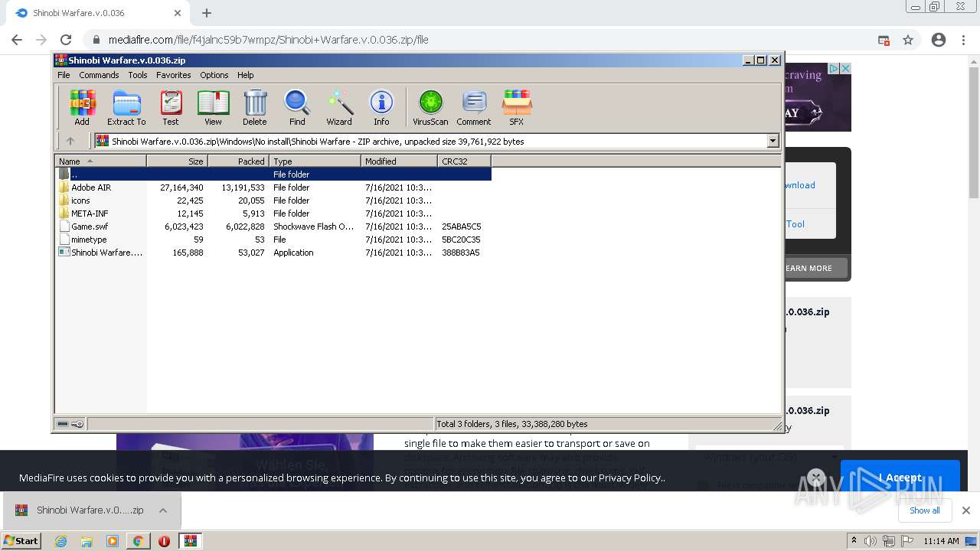Image resolution: width=980 pixels, height=551 pixels.
Task: Click the SFX toolbar icon
Action: tap(517, 107)
